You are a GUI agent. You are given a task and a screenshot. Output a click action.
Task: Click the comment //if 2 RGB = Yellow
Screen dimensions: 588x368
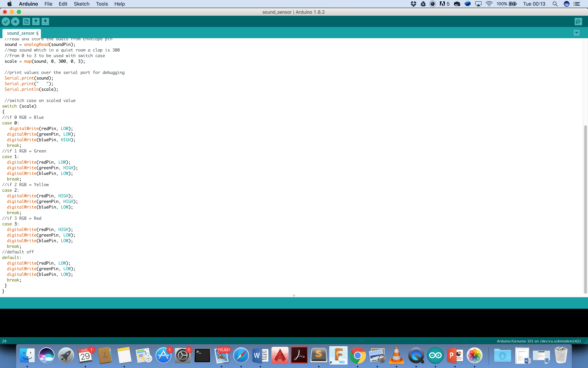[x=25, y=185]
